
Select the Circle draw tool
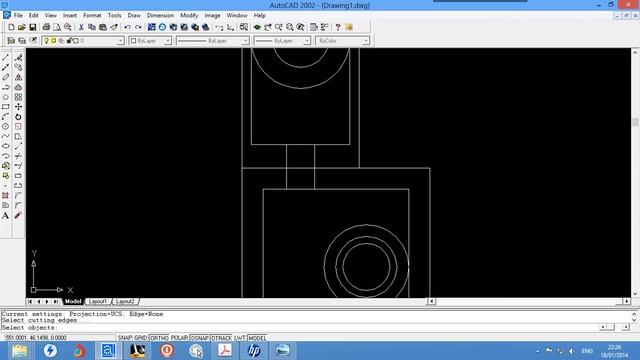click(x=6, y=127)
